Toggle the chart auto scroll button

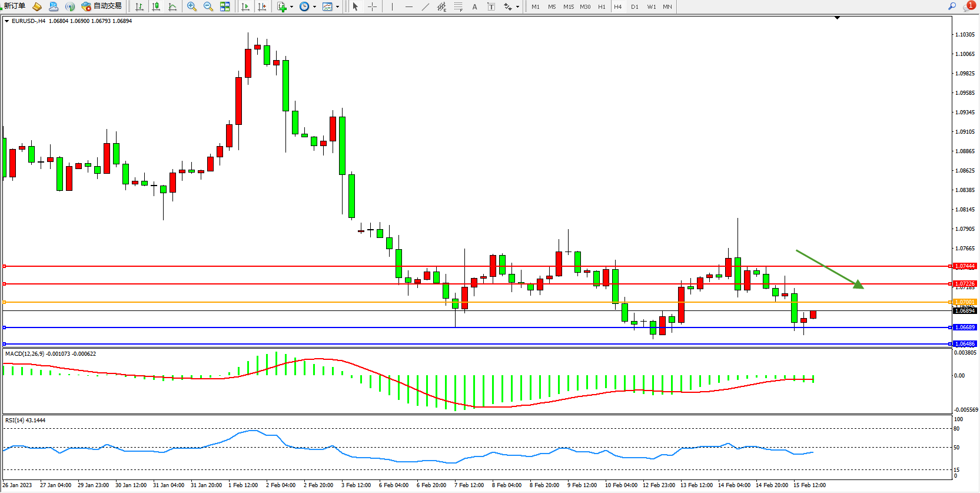(245, 6)
